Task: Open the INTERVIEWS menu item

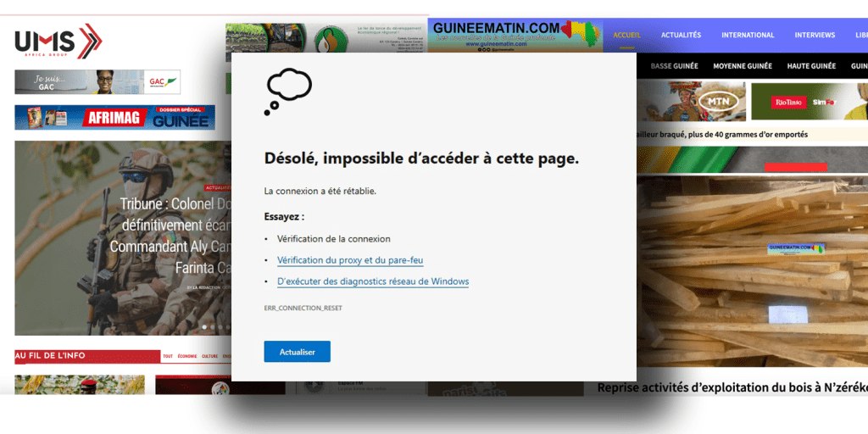Action: tap(815, 35)
